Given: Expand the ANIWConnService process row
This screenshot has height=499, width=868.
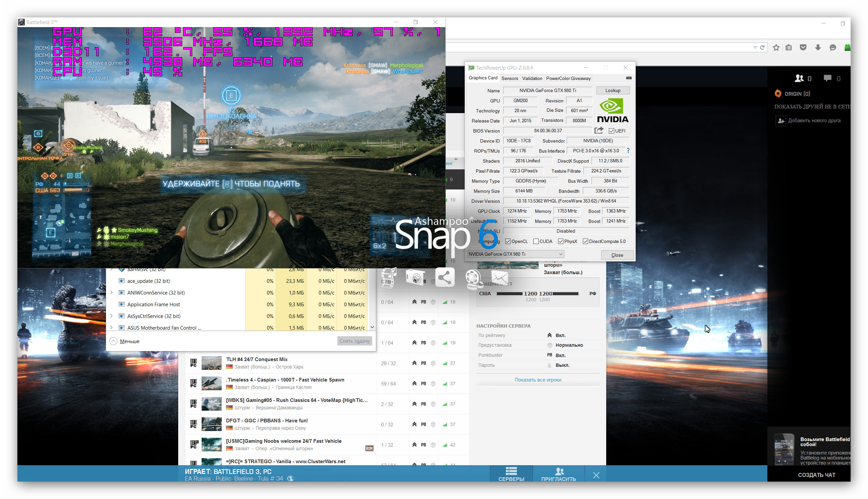Looking at the screenshot, I should point(112,293).
